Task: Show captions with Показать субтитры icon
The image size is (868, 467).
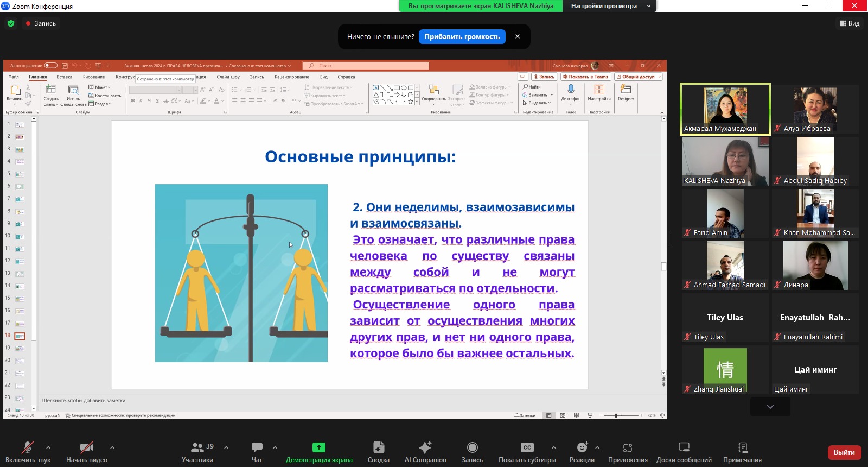Action: [527, 447]
